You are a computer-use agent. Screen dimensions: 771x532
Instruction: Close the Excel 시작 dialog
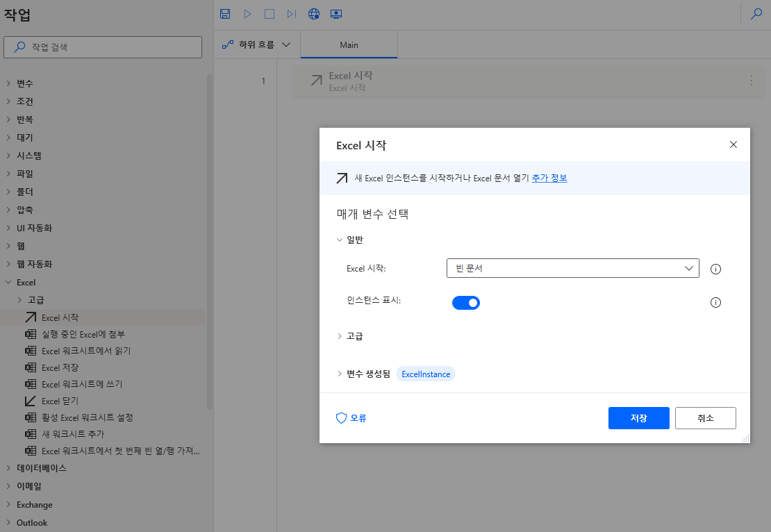733,144
